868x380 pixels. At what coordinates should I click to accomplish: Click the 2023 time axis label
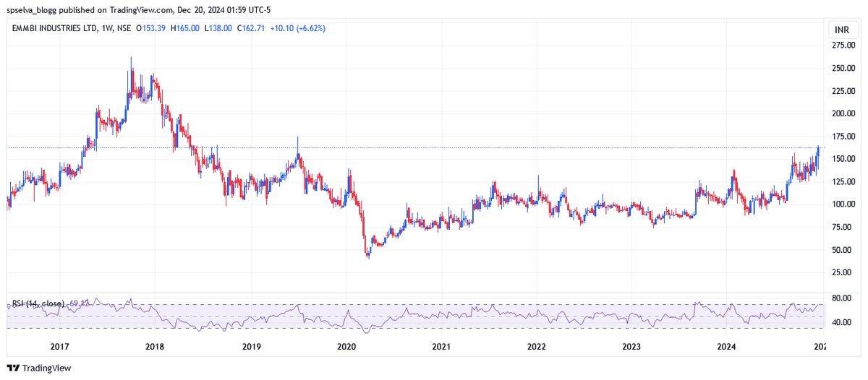tap(632, 347)
